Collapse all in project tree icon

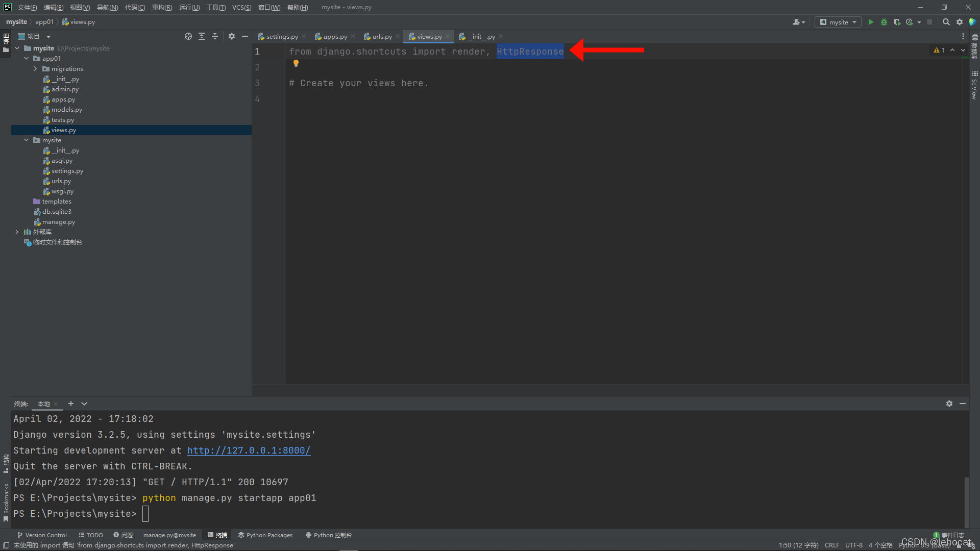[x=215, y=36]
